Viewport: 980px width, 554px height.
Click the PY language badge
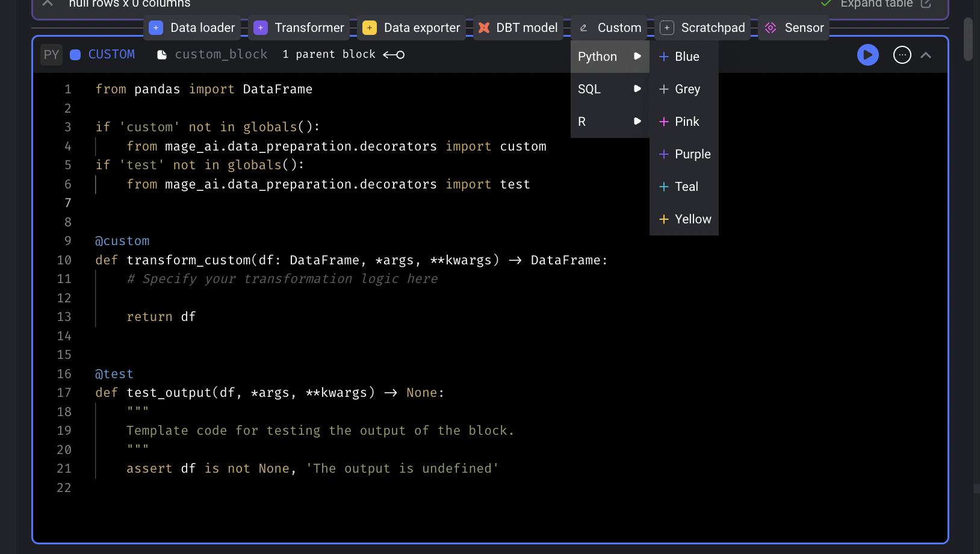click(52, 55)
